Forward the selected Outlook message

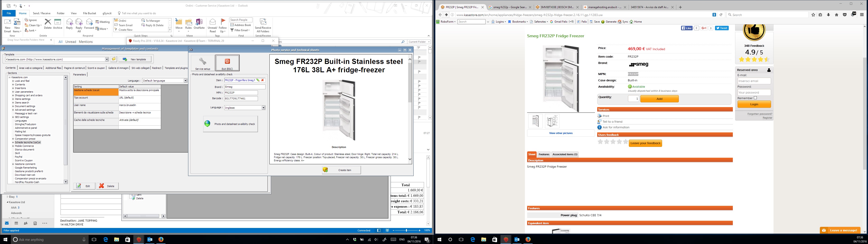89,24
